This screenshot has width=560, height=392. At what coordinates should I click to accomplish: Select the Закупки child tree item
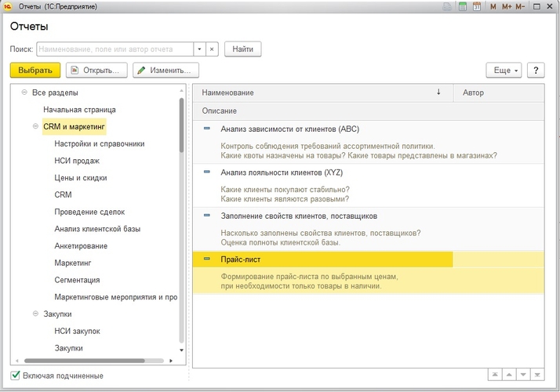(68, 348)
